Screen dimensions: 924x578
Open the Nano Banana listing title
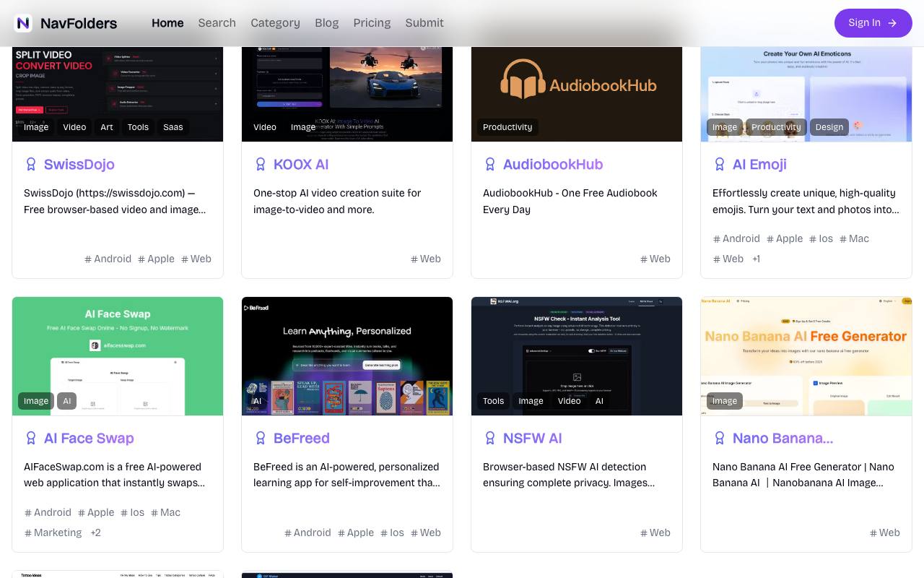point(783,439)
